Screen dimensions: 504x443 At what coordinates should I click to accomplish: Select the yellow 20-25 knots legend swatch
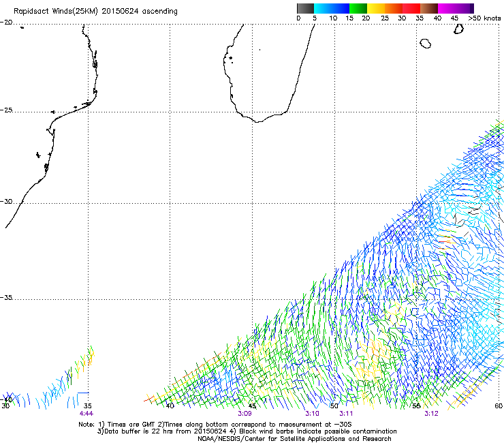click(x=376, y=8)
